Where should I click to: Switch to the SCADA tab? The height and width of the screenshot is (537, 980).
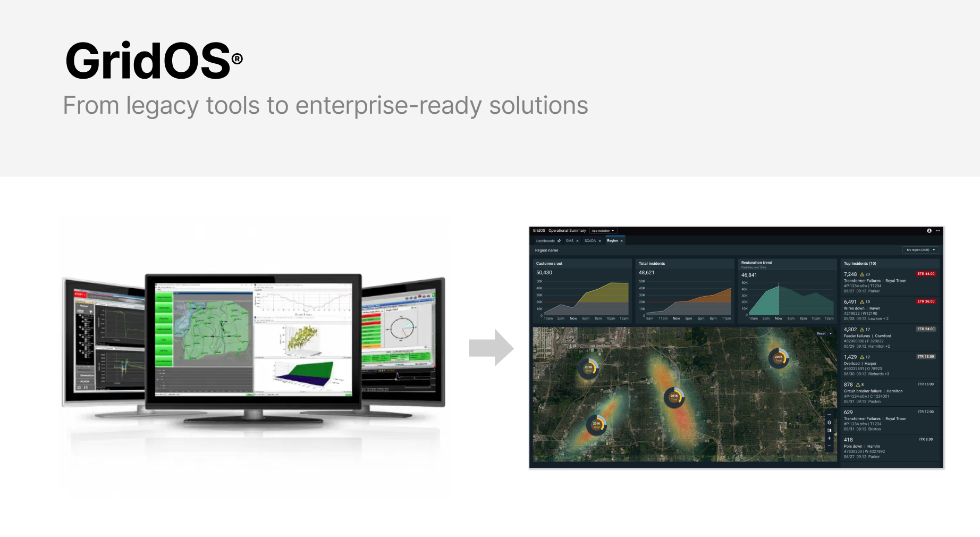pyautogui.click(x=590, y=241)
